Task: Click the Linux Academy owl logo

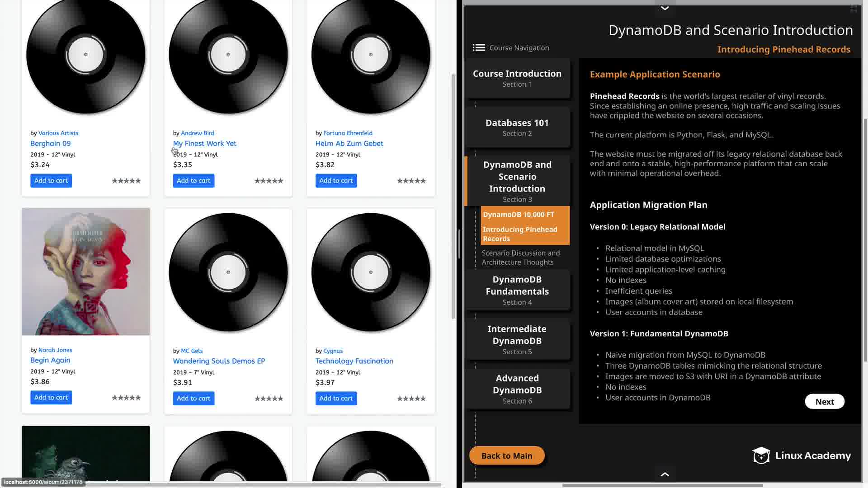Action: 761,455
